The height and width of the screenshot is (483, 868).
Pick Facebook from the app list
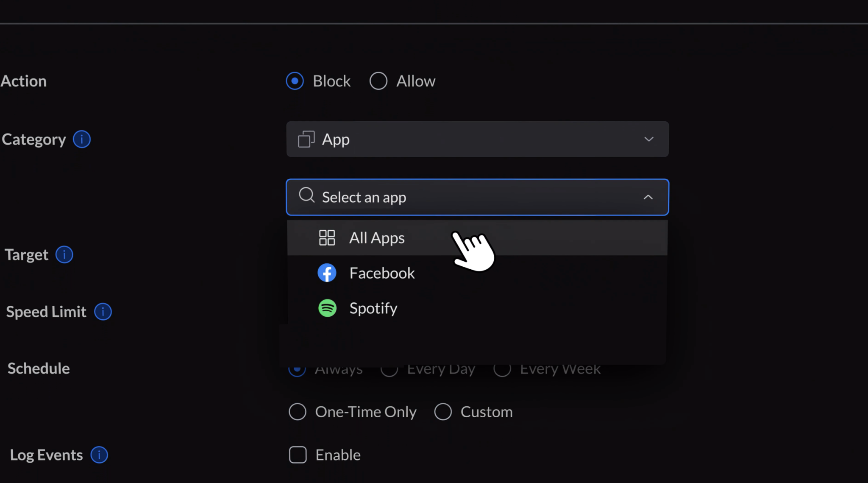[382, 273]
